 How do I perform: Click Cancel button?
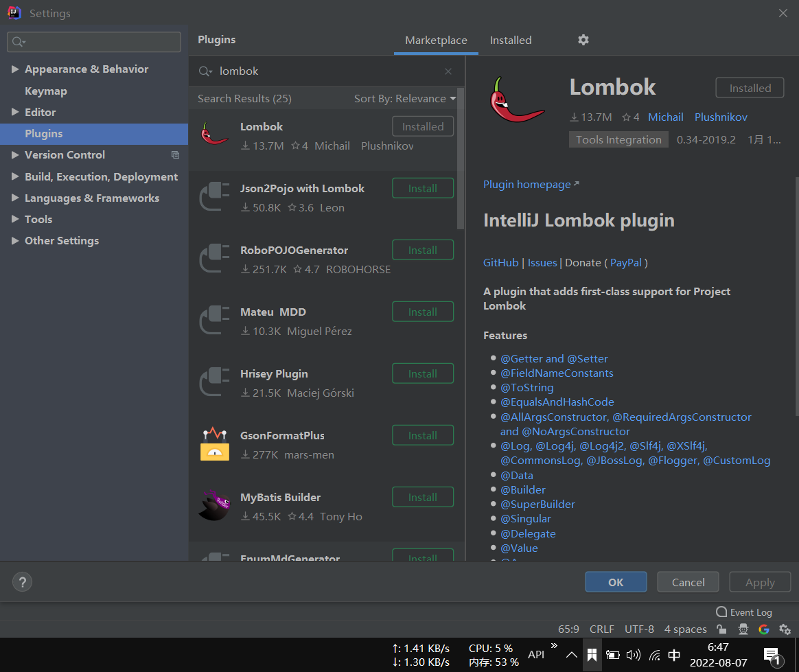coord(688,582)
